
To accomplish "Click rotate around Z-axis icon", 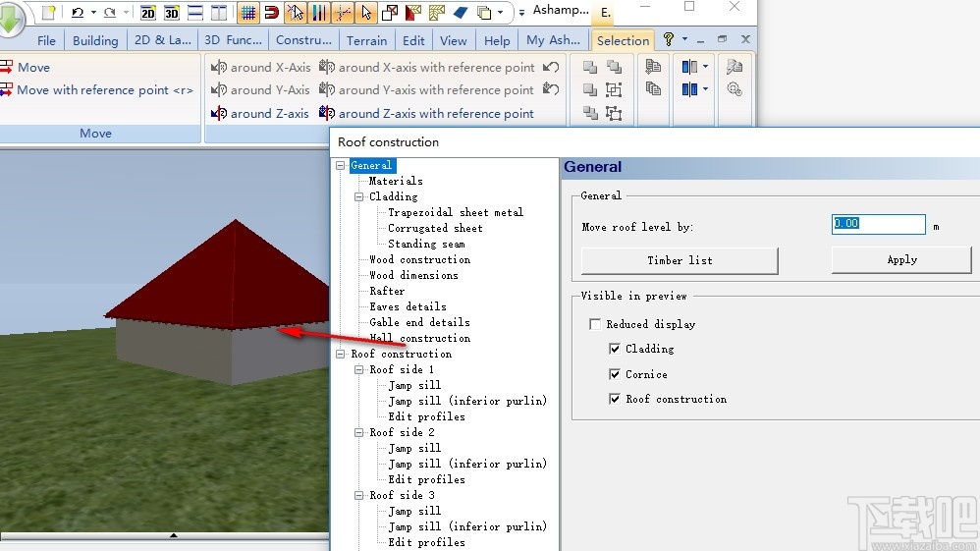I will (x=219, y=113).
